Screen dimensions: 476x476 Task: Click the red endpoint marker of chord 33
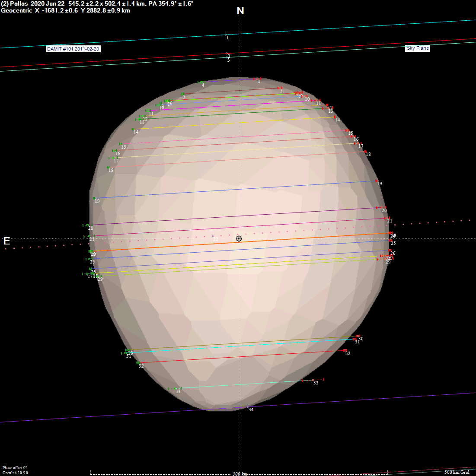(313, 380)
